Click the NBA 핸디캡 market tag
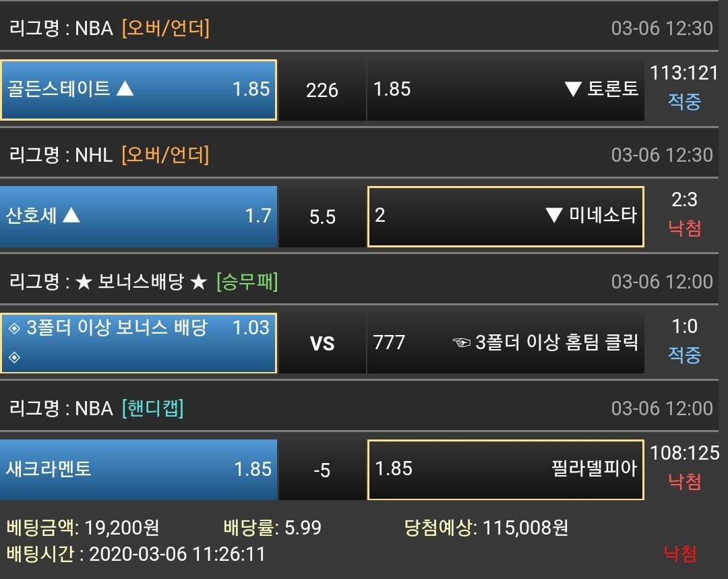This screenshot has width=728, height=579. pyautogui.click(x=153, y=408)
